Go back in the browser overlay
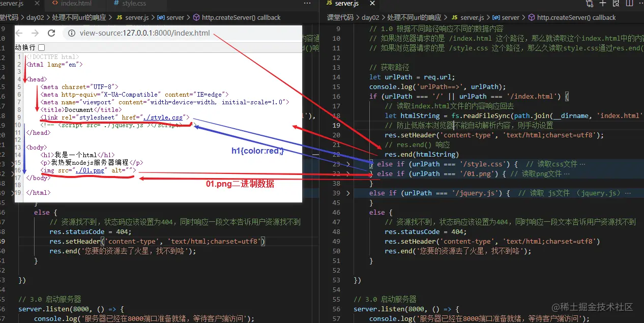Screen dimensions: 644x323 [x=19, y=33]
